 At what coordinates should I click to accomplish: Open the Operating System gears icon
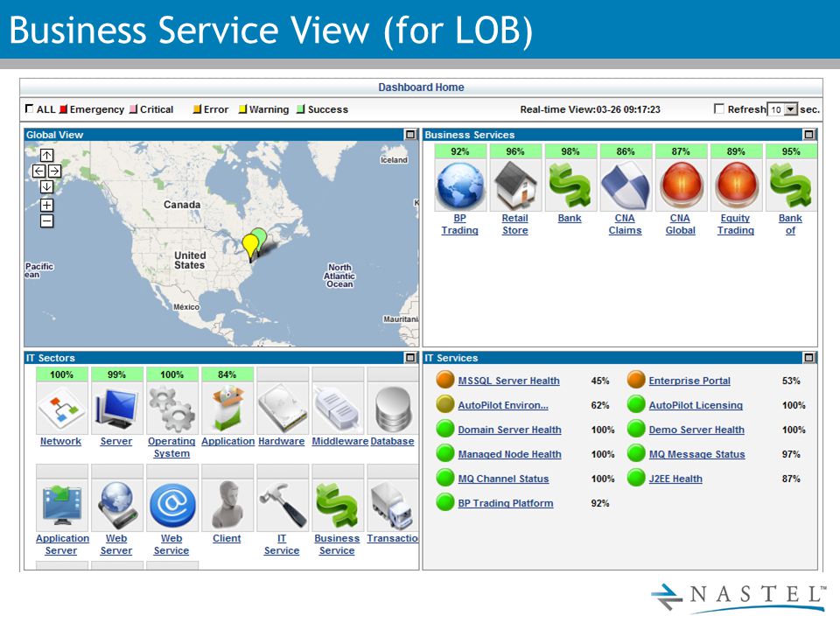click(172, 409)
